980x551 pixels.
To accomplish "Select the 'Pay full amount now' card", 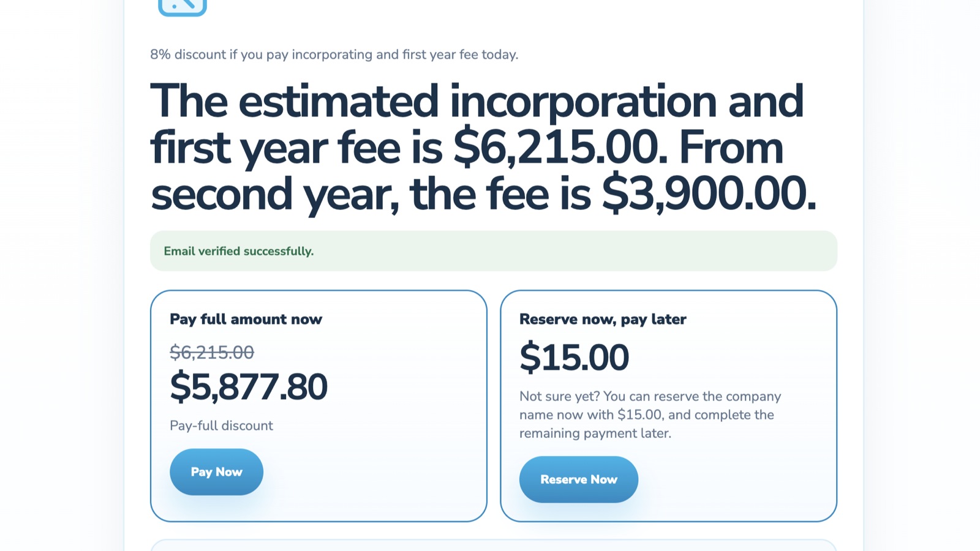I will tap(318, 404).
